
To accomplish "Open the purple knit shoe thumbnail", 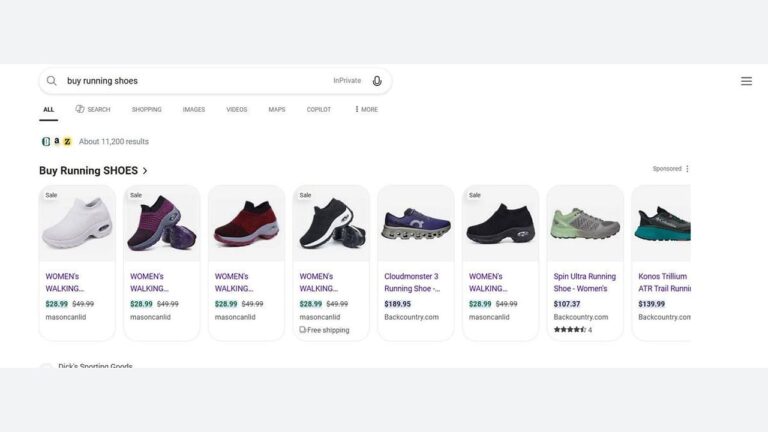I will [x=162, y=223].
